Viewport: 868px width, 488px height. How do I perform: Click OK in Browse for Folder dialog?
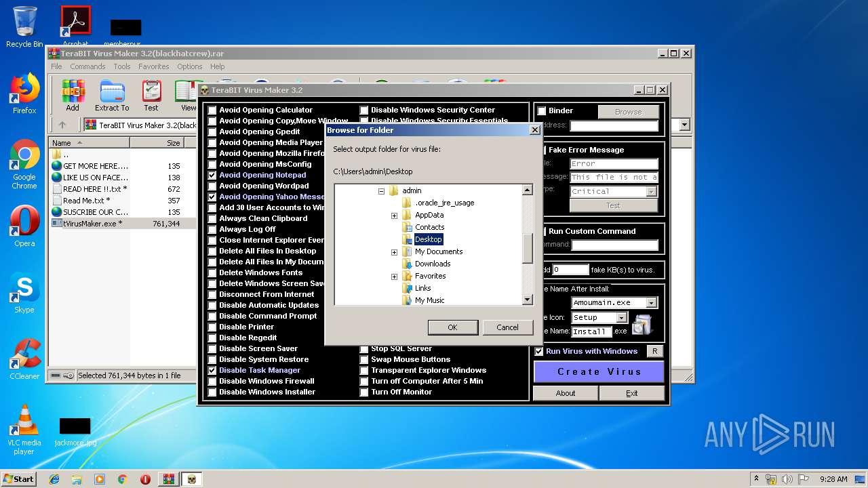(452, 327)
